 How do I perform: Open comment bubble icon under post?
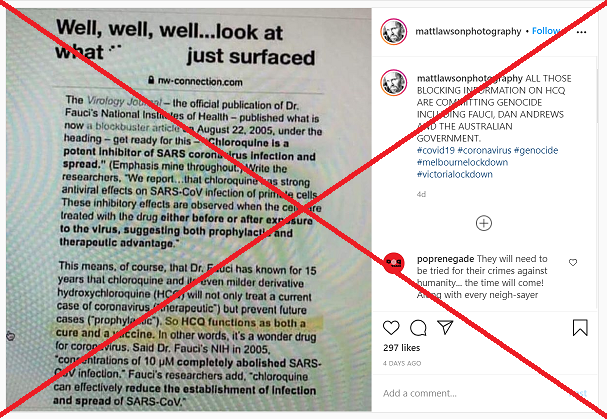[x=418, y=328]
